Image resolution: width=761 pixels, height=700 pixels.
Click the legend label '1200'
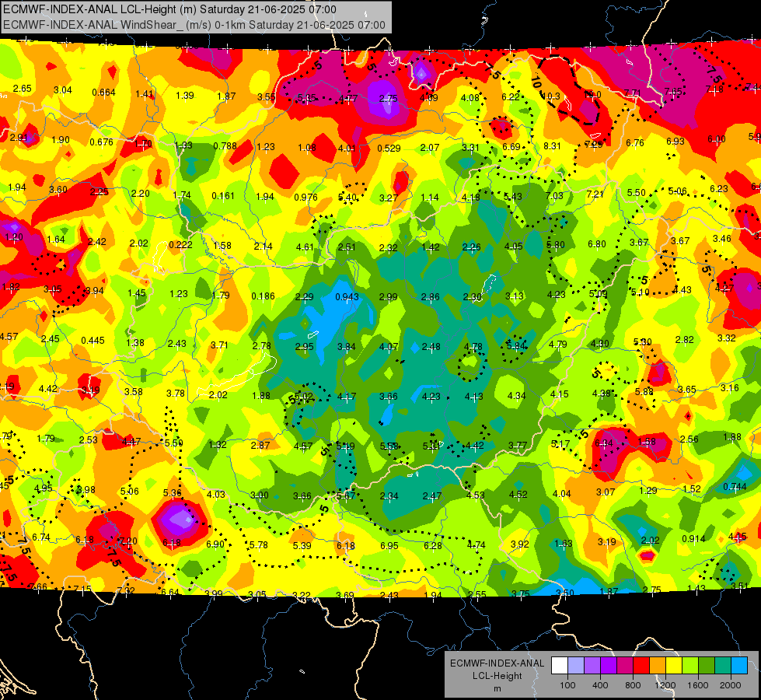coord(665,685)
